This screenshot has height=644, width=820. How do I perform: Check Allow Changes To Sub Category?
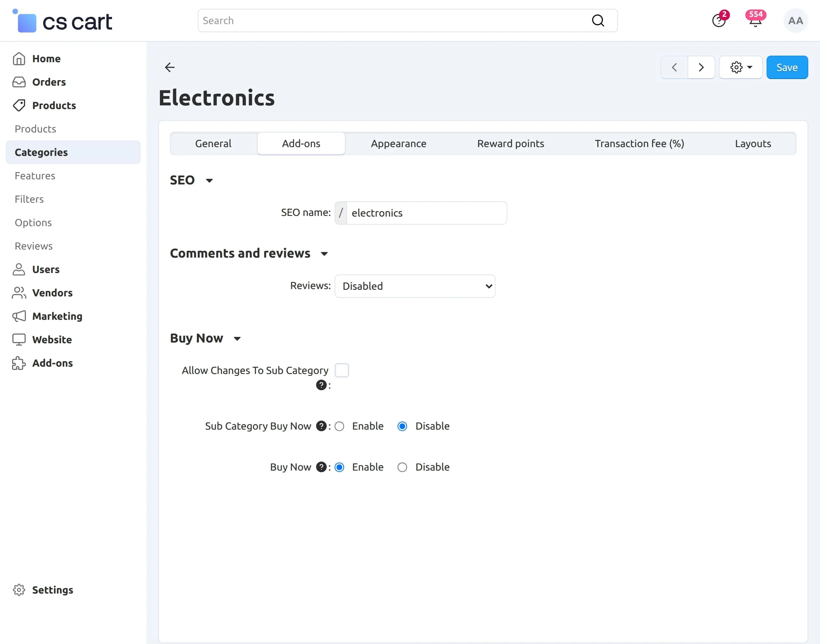pos(342,370)
